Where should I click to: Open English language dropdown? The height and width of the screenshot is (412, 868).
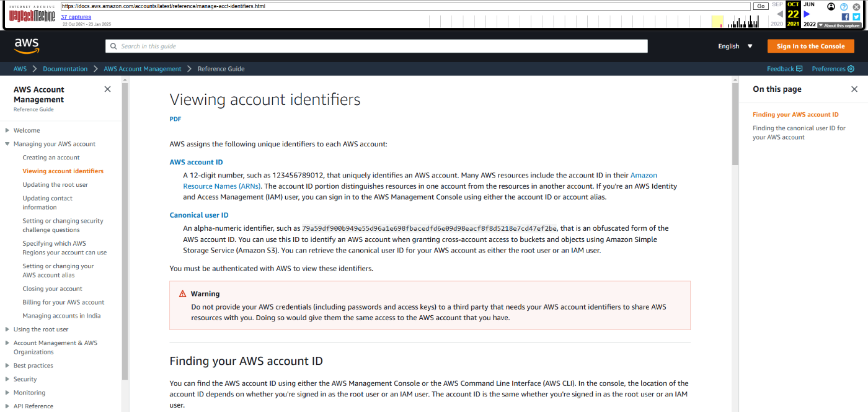tap(735, 47)
